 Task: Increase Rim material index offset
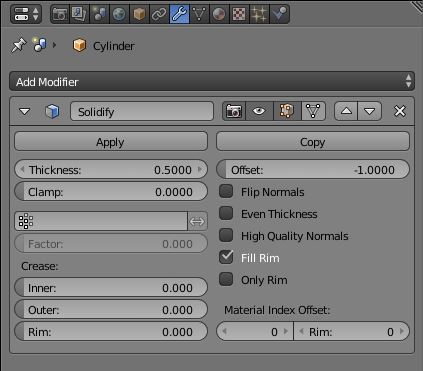point(402,331)
